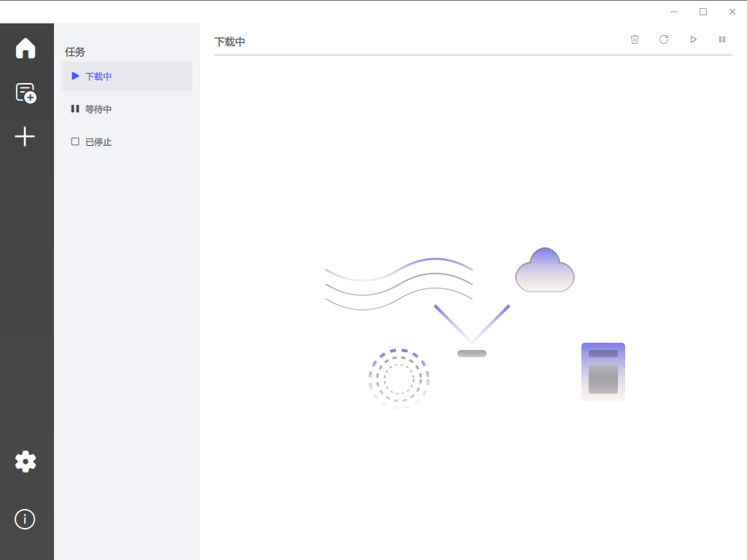
Task: Resume all tasks with the play icon
Action: tap(693, 39)
